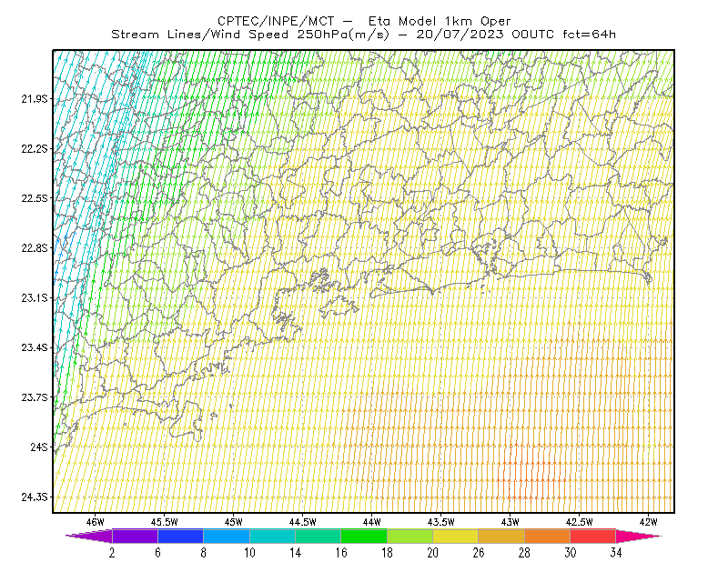Click the longitude label 42W
Image resolution: width=728 pixels, height=562 pixels.
click(x=649, y=522)
